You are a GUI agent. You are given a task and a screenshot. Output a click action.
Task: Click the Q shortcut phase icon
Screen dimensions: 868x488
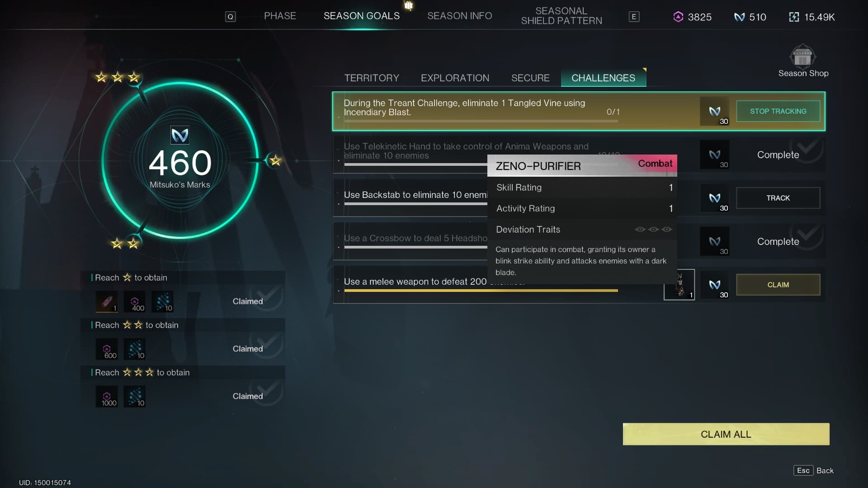(x=231, y=16)
